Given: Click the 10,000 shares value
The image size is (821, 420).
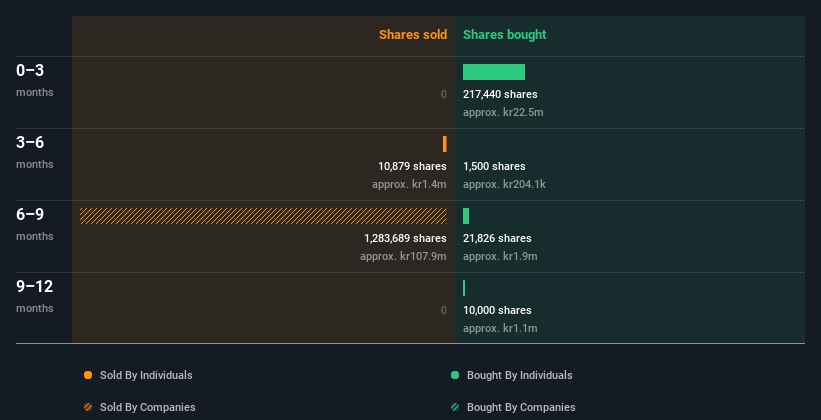Looking at the screenshot, I should 497,311.
